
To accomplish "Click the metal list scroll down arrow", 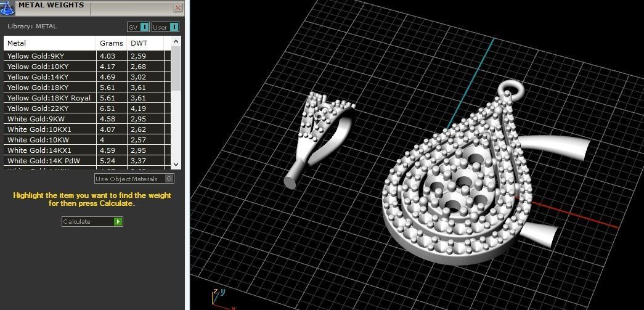I will click(176, 164).
